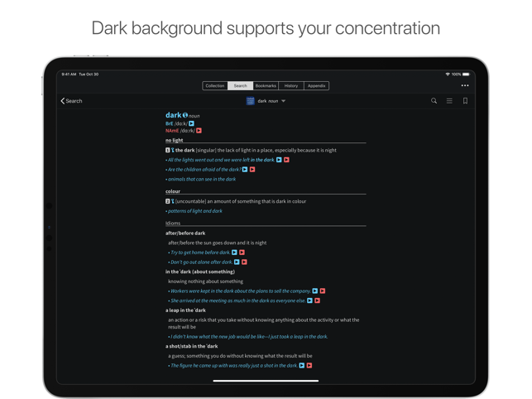
Task: Open the three-dot more options menu
Action: click(x=465, y=85)
